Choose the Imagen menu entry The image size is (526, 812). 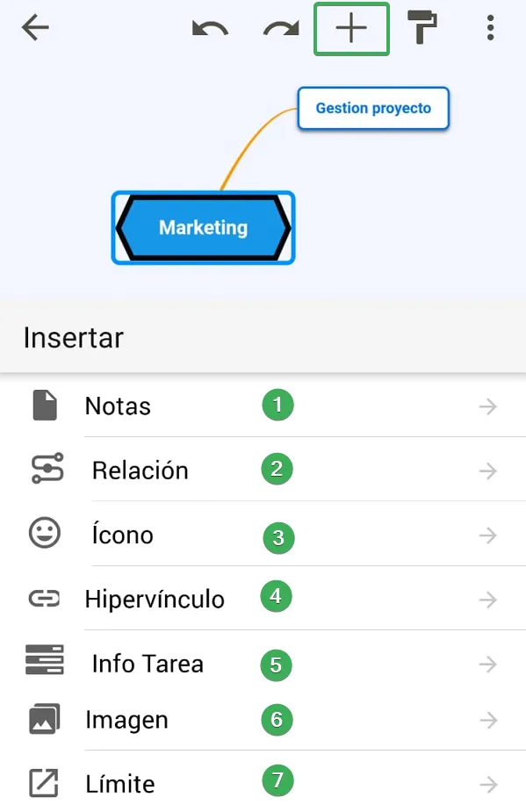(x=263, y=720)
